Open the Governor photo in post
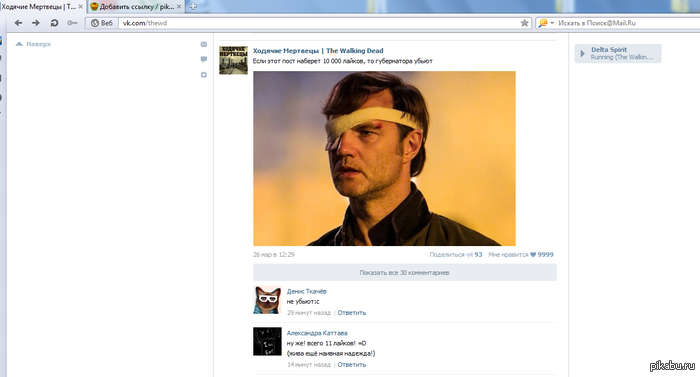Image resolution: width=700 pixels, height=377 pixels. (x=384, y=159)
